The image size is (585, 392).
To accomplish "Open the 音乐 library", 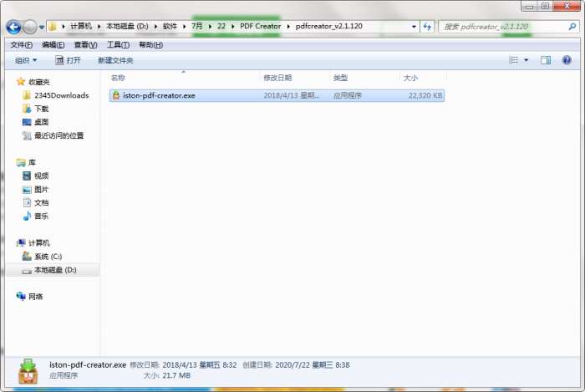I will click(x=42, y=216).
